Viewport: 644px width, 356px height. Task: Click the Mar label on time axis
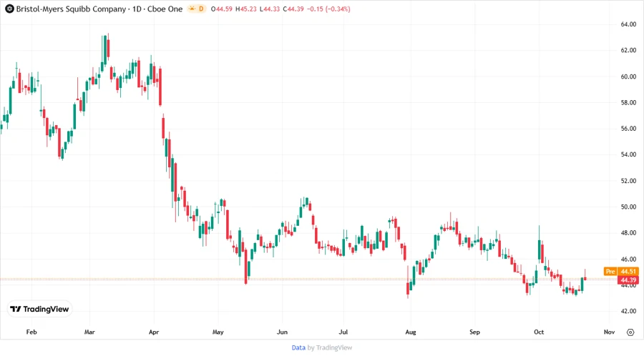89,332
